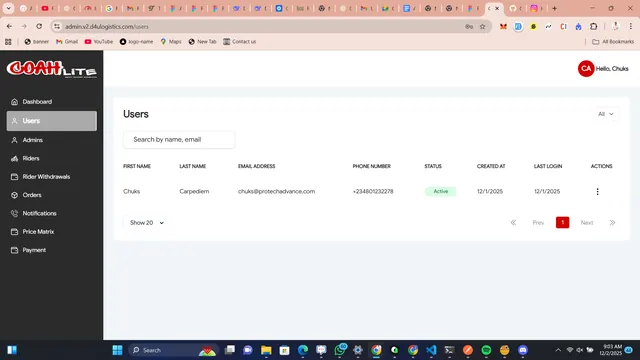Open Visual Studio Code from taskbar
The height and width of the screenshot is (360, 640).
coord(431,350)
